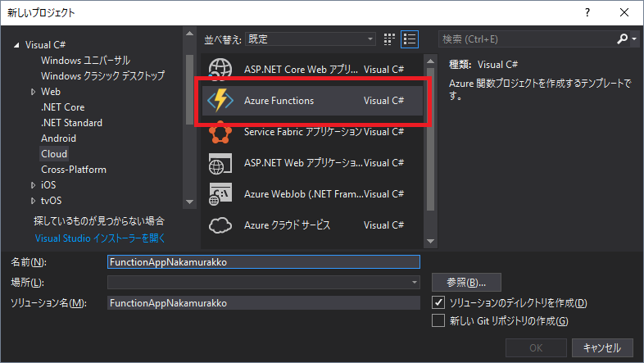The height and width of the screenshot is (363, 644).
Task: Click the Azure Functions lightning bolt icon
Action: (x=220, y=100)
